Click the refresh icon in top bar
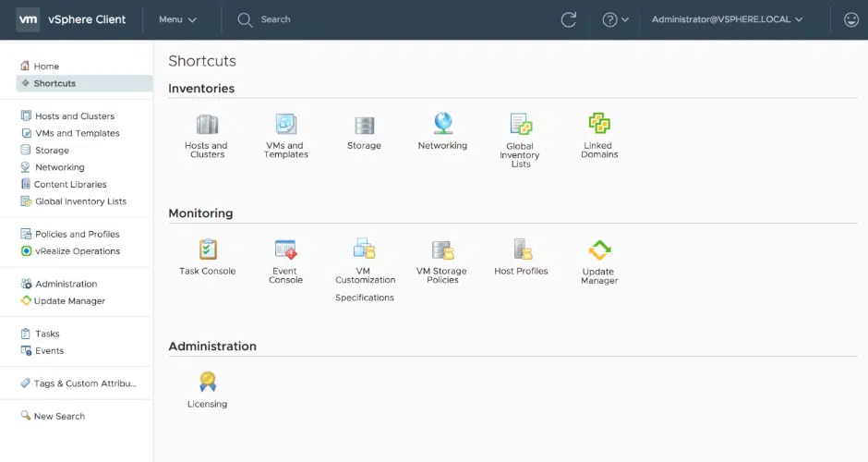Screen dimensions: 868x462 [x=569, y=19]
